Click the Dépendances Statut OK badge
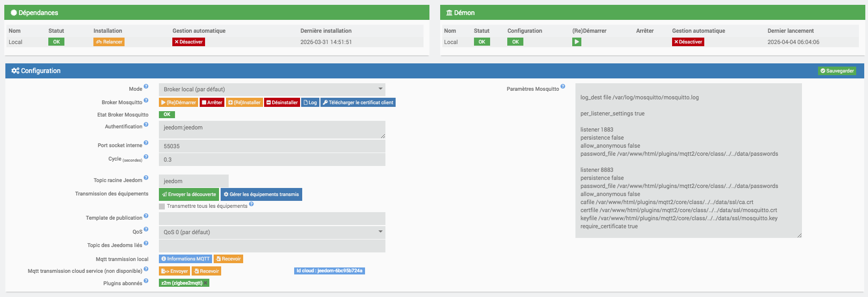Viewport: 868px width, 297px height. pos(56,42)
